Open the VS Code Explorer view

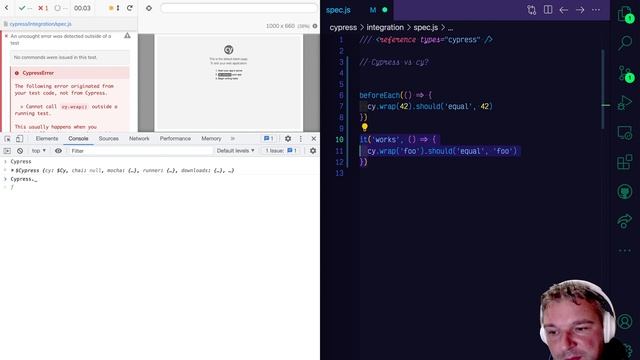(625, 15)
